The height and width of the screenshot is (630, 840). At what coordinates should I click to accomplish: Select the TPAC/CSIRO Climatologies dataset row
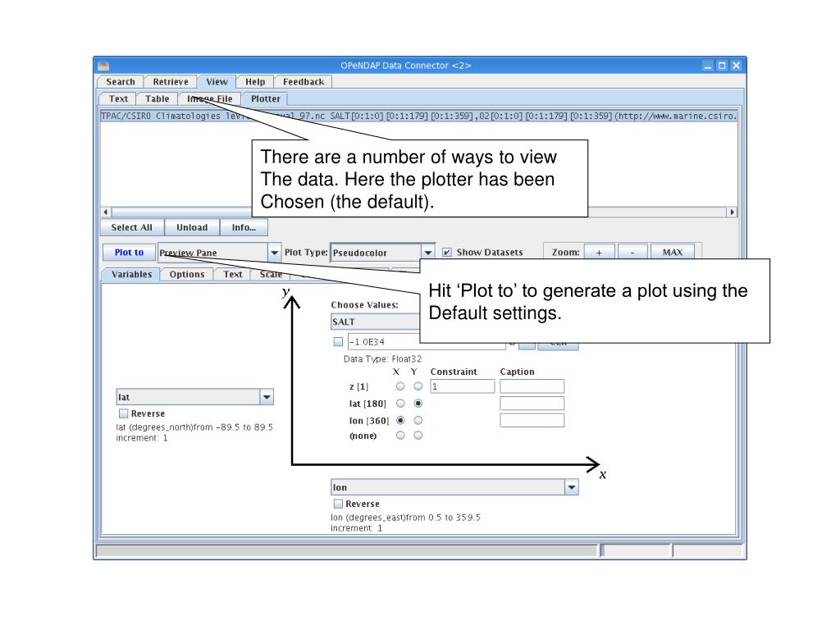pos(419,116)
